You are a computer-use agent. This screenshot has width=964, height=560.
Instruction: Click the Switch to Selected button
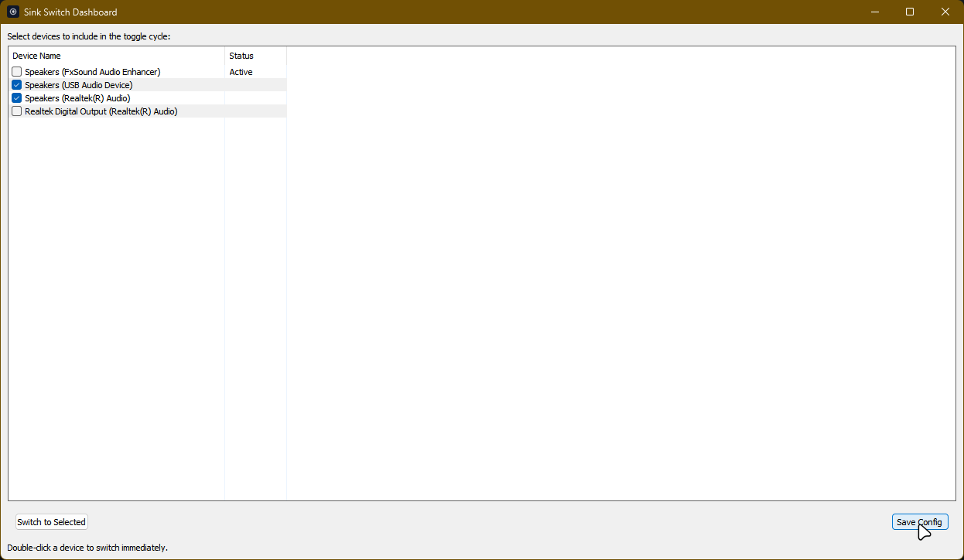pos(51,521)
